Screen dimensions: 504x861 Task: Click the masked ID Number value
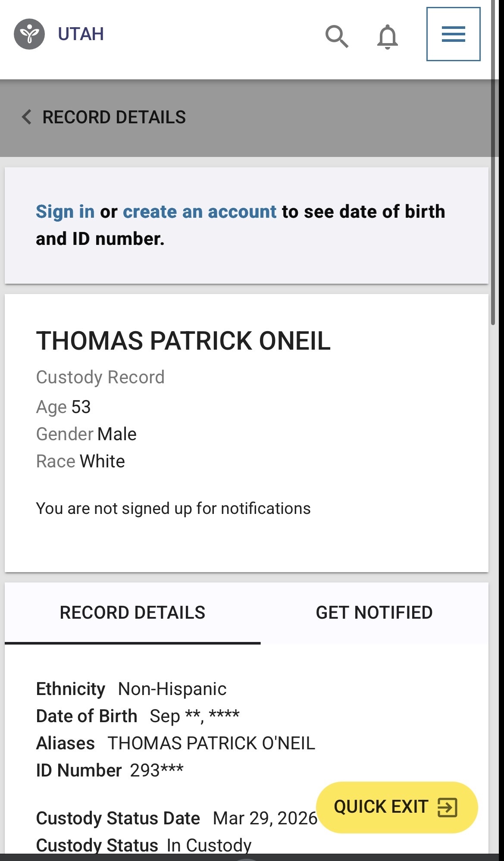[157, 770]
